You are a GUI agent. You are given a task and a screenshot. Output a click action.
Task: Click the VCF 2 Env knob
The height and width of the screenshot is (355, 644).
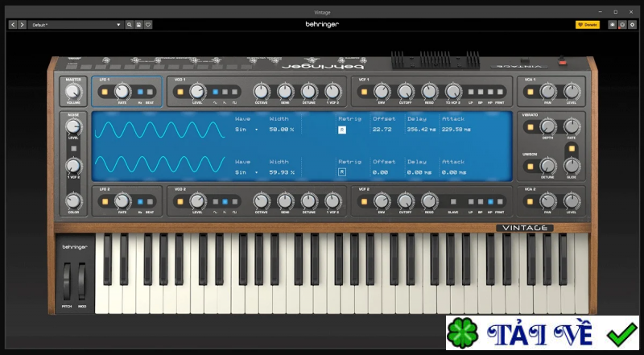[382, 201]
